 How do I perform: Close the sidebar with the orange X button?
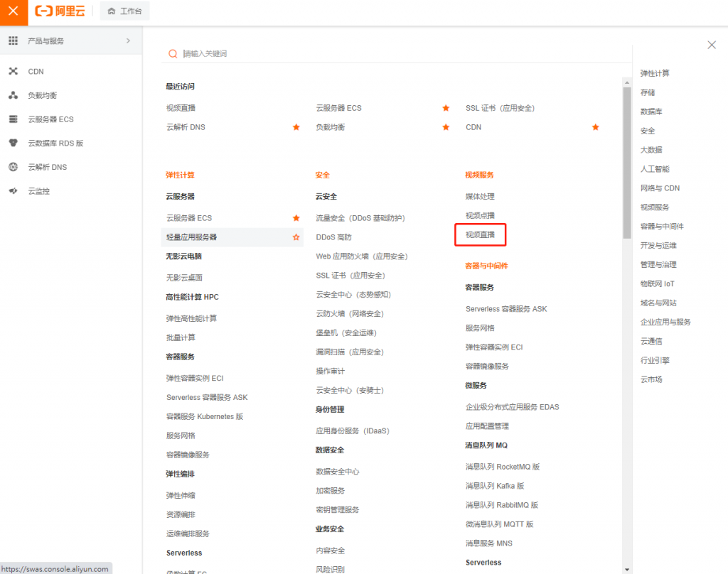(14, 11)
